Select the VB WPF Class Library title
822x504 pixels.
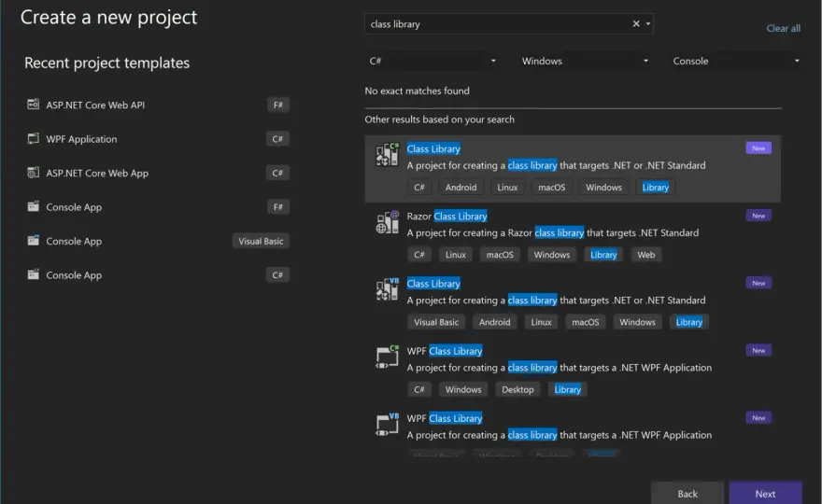445,418
